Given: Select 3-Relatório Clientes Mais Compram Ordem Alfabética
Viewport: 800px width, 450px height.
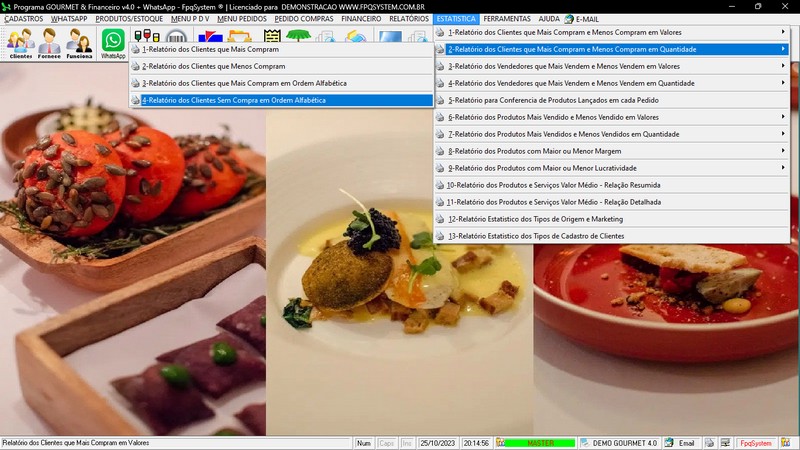Looking at the screenshot, I should (281, 83).
